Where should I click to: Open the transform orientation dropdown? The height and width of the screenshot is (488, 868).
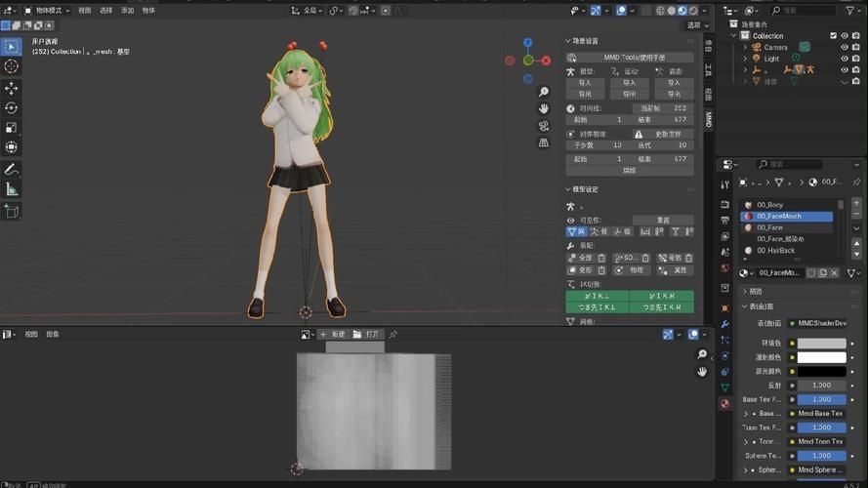pyautogui.click(x=307, y=11)
